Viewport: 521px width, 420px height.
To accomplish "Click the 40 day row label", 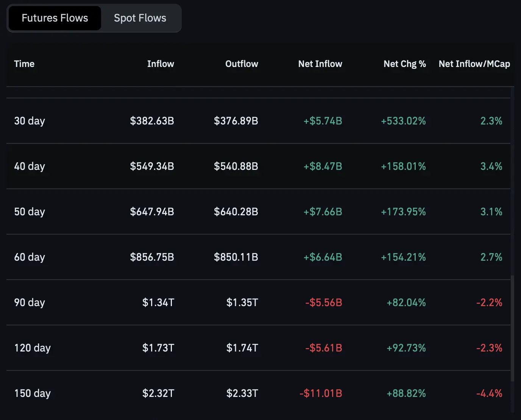I will tap(30, 166).
